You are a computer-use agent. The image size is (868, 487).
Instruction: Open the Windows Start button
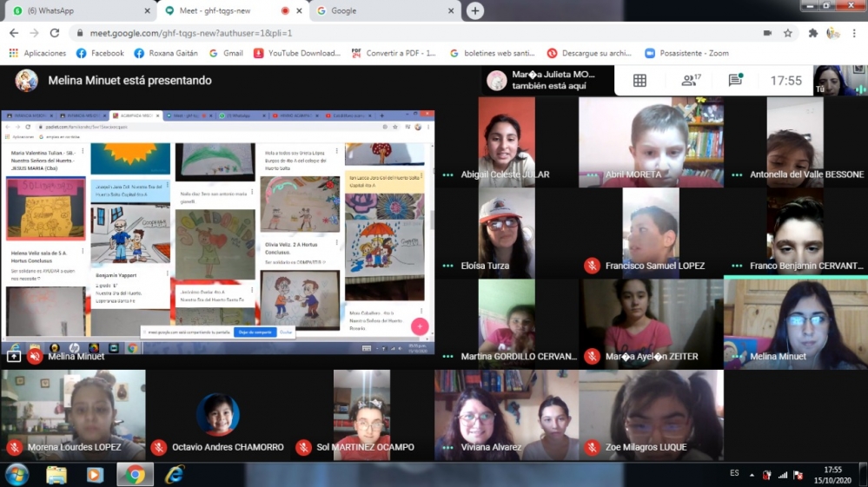17,475
